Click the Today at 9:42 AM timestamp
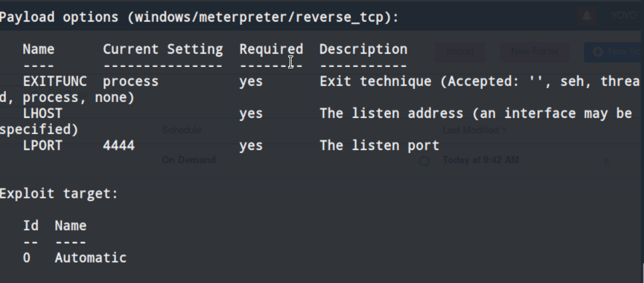 [480, 160]
